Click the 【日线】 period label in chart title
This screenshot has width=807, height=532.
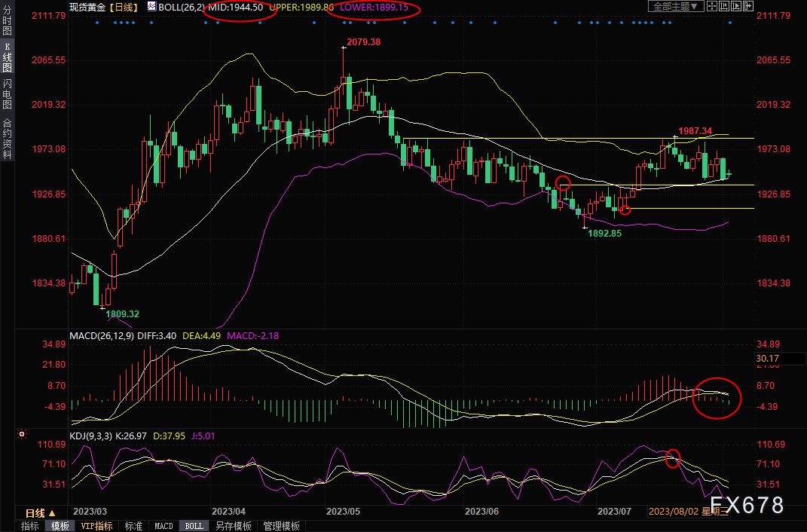coord(123,7)
